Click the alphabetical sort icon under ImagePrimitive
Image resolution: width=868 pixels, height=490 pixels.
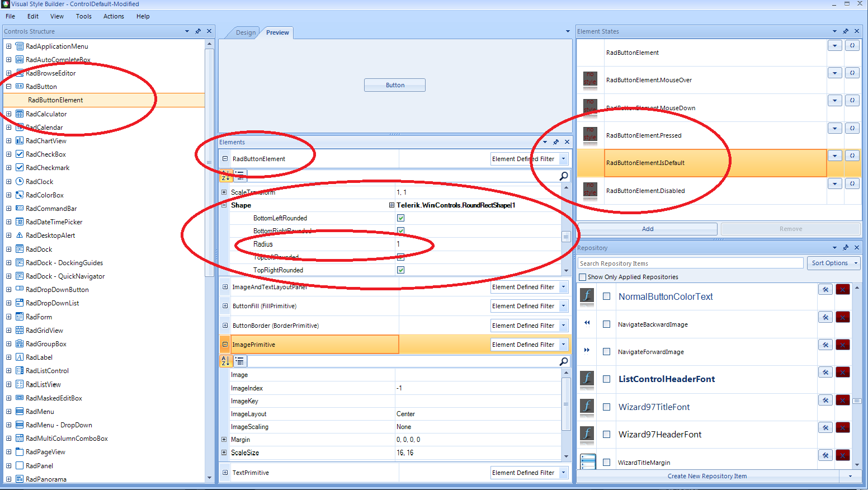coord(226,361)
